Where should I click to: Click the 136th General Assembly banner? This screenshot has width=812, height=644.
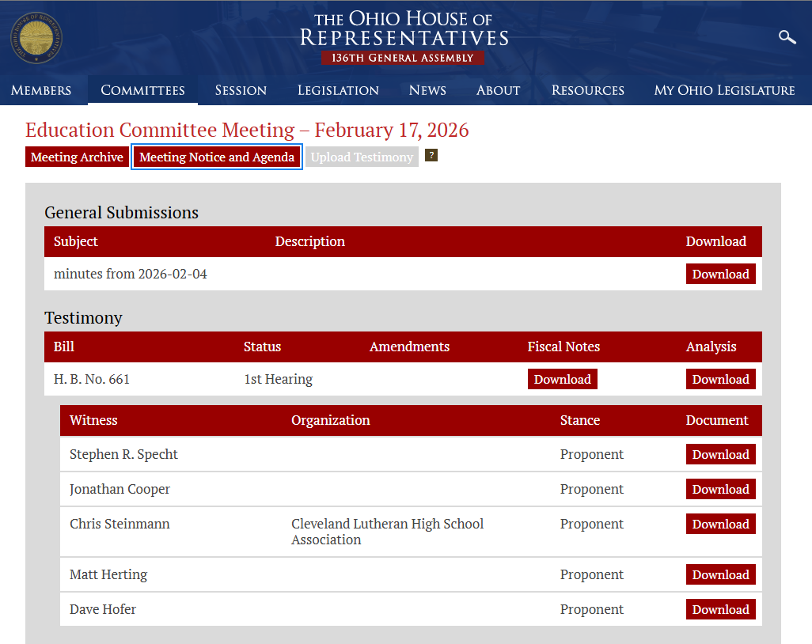pos(403,58)
